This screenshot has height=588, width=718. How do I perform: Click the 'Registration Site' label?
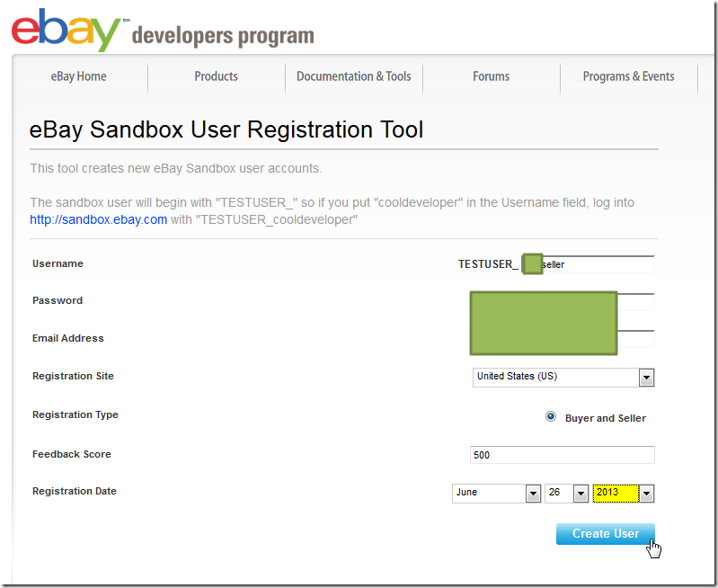(x=73, y=376)
